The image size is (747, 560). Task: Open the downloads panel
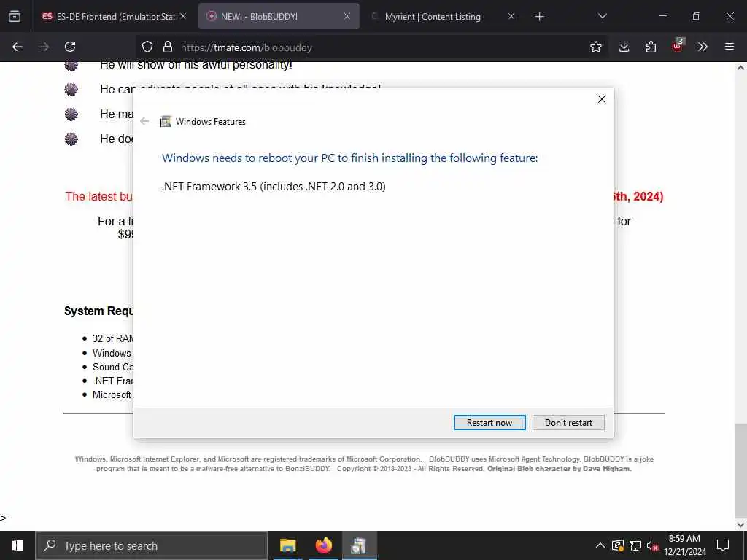tap(624, 47)
